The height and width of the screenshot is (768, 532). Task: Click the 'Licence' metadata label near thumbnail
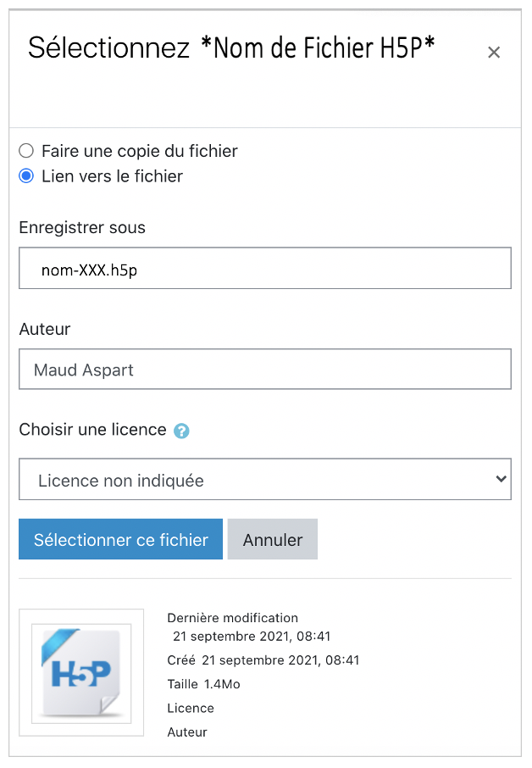pyautogui.click(x=191, y=708)
